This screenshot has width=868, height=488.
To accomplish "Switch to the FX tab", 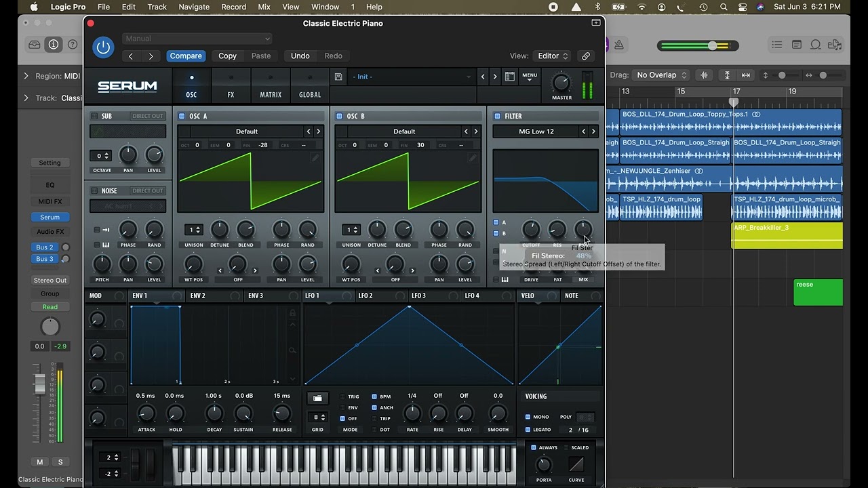I will click(231, 86).
